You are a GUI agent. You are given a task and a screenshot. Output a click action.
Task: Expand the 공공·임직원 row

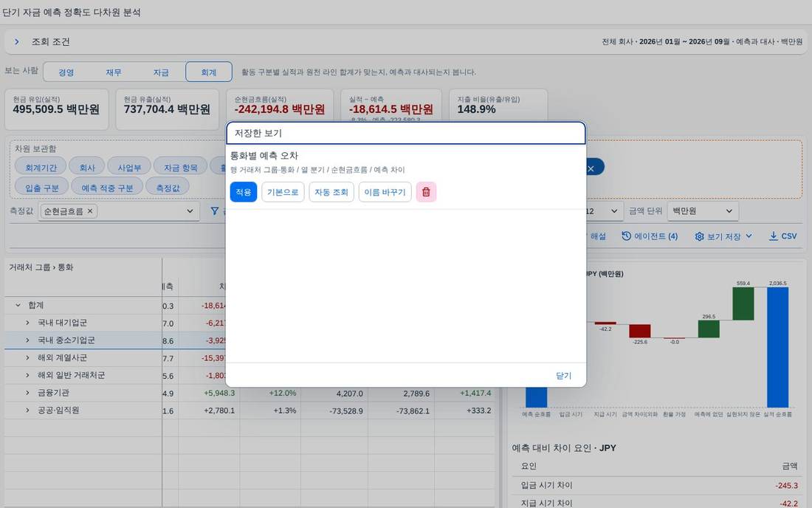pos(27,410)
